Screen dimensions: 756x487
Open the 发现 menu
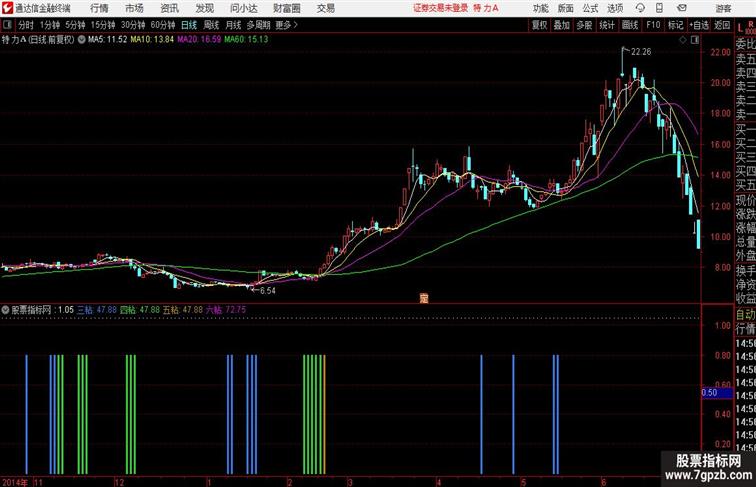coord(204,8)
